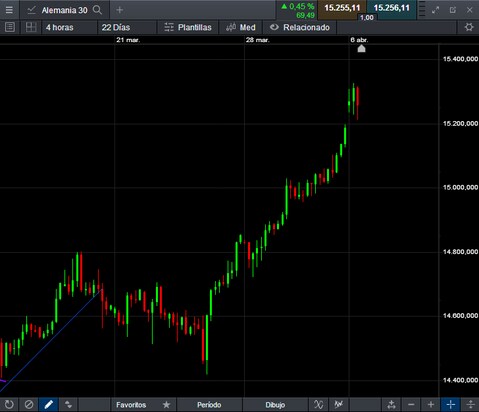
Task: Click the 28 mar. date label
Action: coord(258,40)
